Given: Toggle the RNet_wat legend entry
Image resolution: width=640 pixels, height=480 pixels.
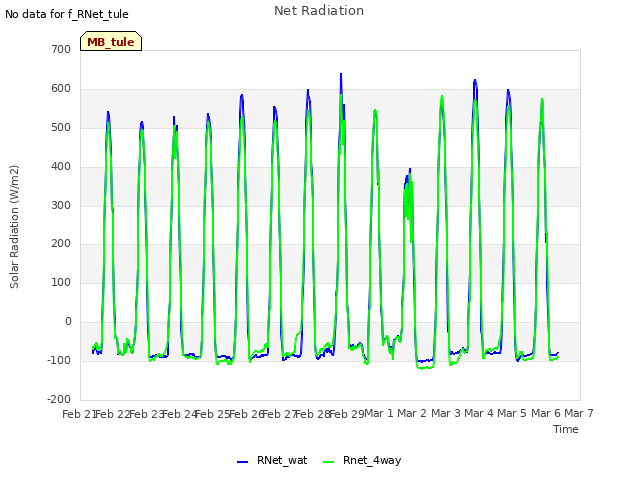Looking at the screenshot, I should [x=272, y=460].
